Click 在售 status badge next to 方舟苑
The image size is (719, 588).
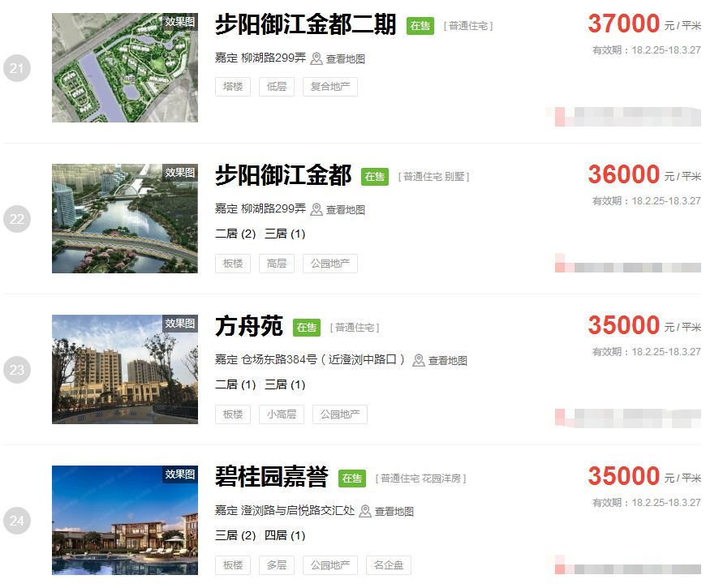click(x=306, y=328)
